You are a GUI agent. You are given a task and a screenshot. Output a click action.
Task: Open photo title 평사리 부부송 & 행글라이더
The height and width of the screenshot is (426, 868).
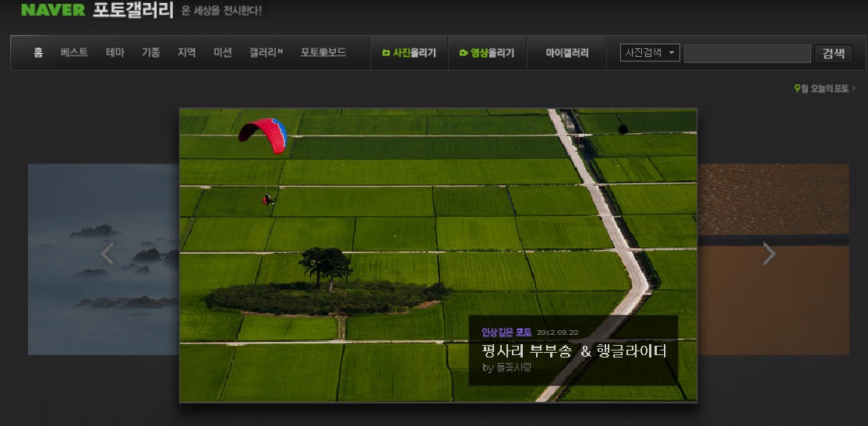click(574, 351)
